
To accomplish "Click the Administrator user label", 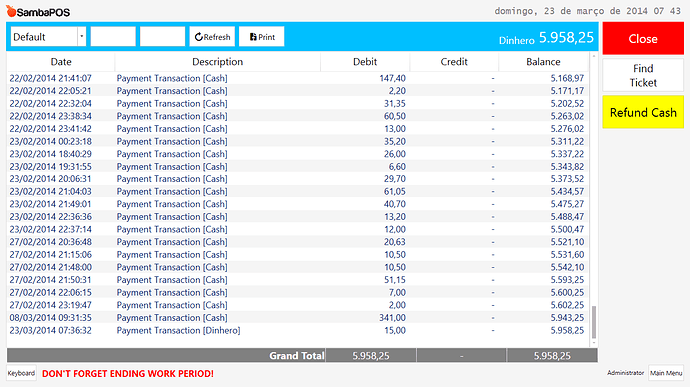I will point(625,373).
